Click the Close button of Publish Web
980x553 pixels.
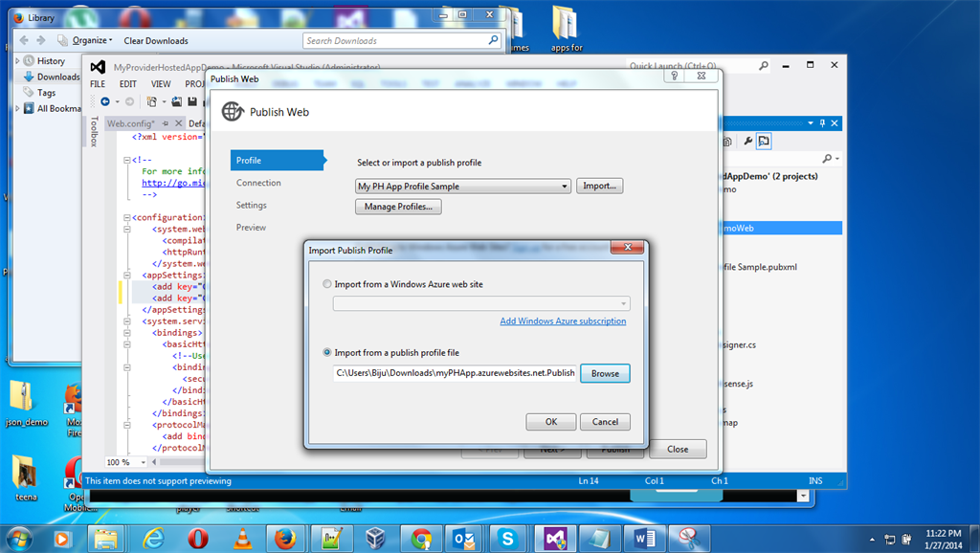(x=678, y=449)
